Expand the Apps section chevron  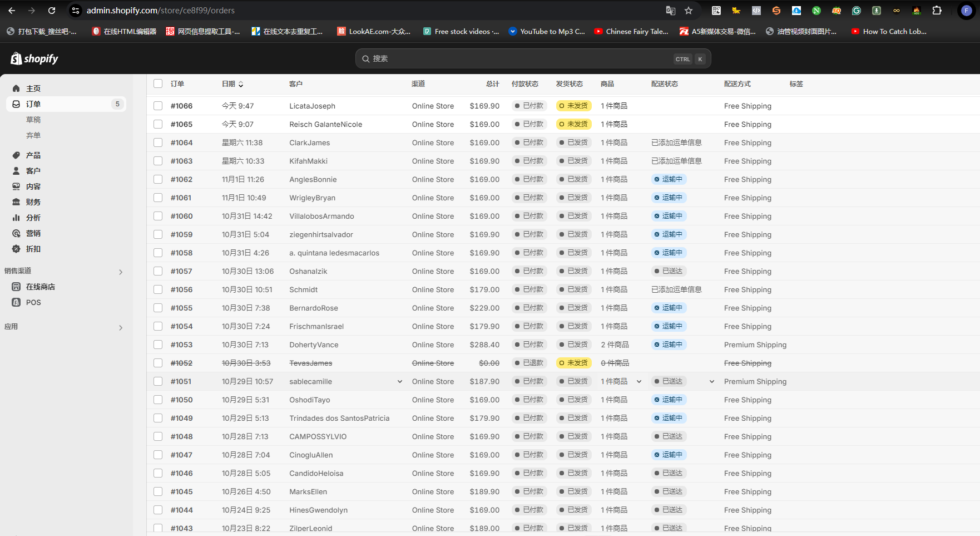tap(121, 328)
